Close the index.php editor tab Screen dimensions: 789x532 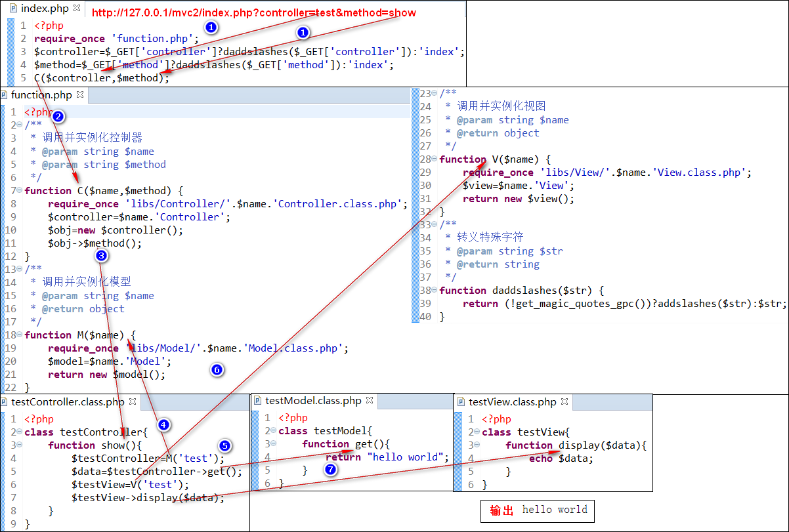coord(76,9)
